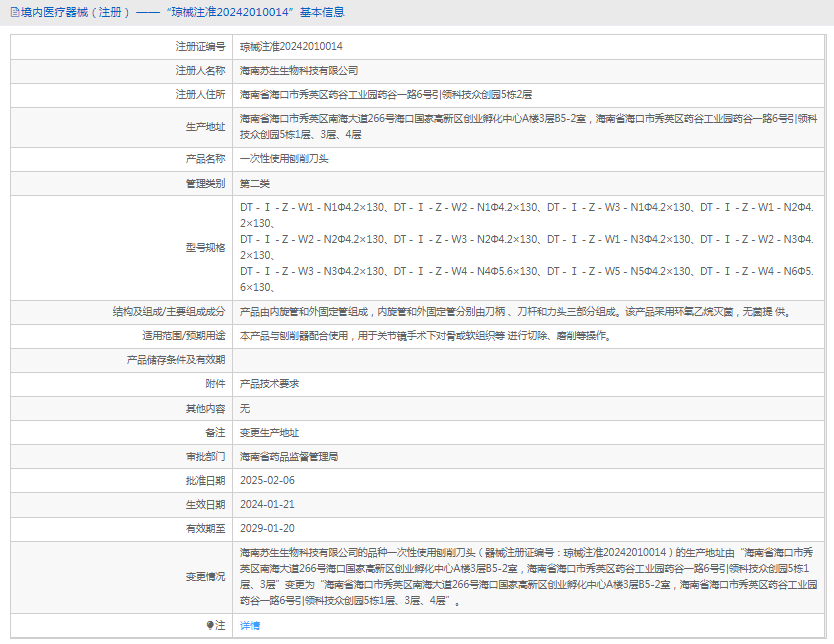Click the 产品名称 row label

205,158
